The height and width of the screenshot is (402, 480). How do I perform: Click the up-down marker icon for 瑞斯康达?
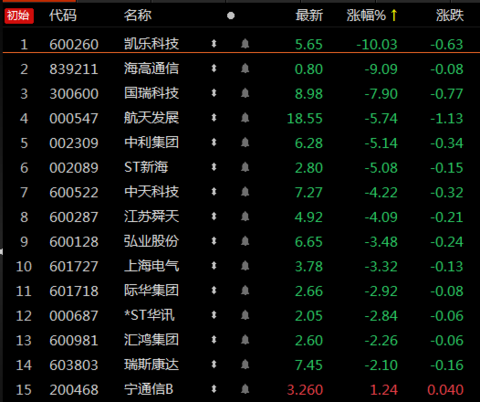coord(214,365)
